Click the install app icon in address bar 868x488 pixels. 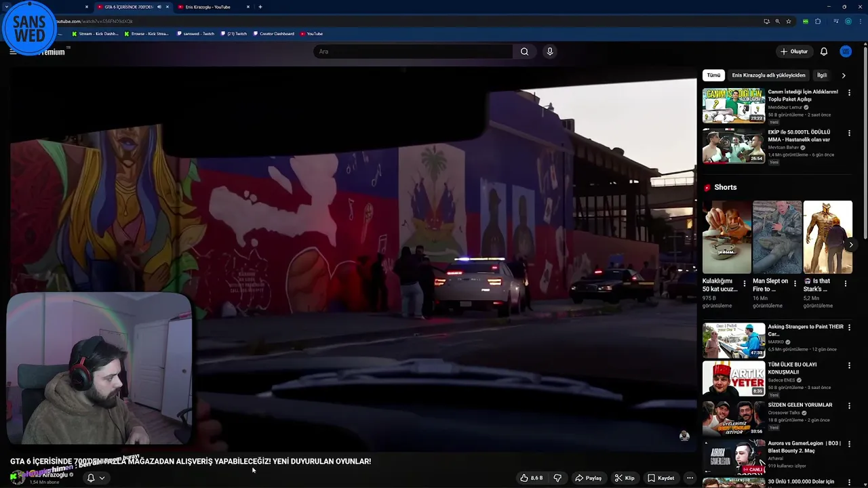point(767,21)
